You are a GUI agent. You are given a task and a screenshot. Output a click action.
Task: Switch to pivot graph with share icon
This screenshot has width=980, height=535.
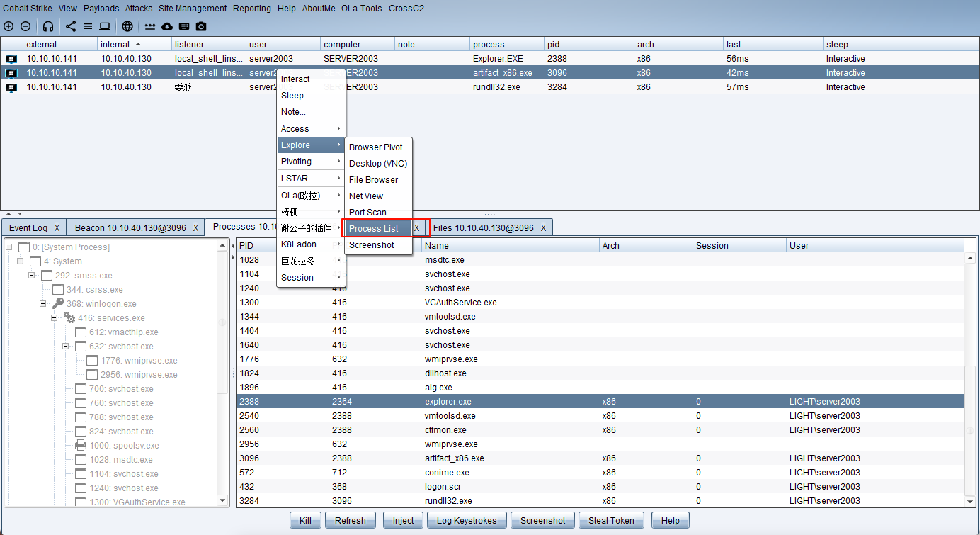(x=71, y=26)
